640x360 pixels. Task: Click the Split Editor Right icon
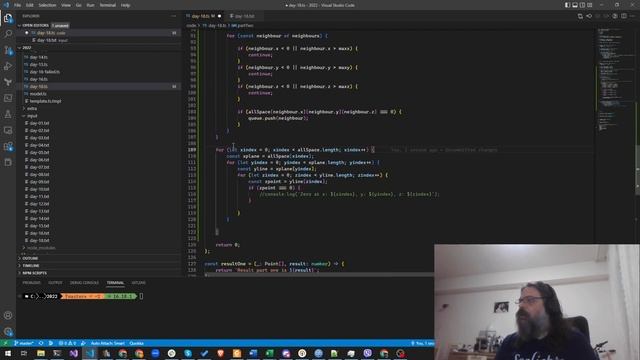624,16
